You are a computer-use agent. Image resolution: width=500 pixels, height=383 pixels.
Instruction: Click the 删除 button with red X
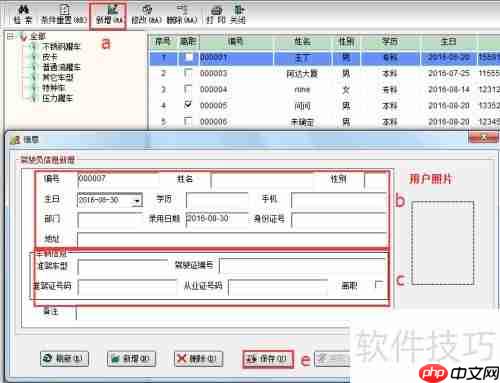tap(199, 359)
